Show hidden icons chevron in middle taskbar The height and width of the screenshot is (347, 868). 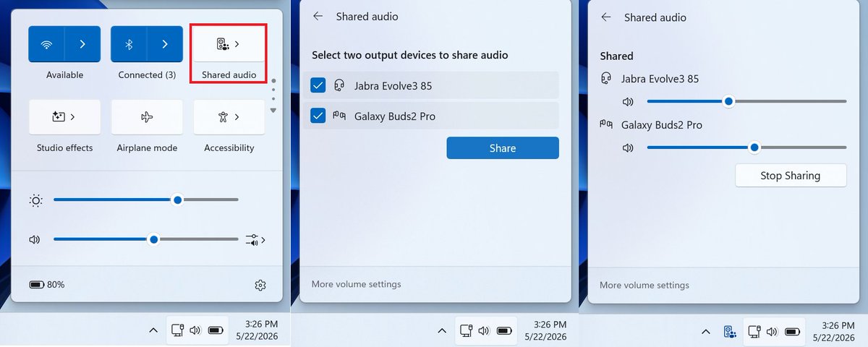pyautogui.click(x=441, y=330)
